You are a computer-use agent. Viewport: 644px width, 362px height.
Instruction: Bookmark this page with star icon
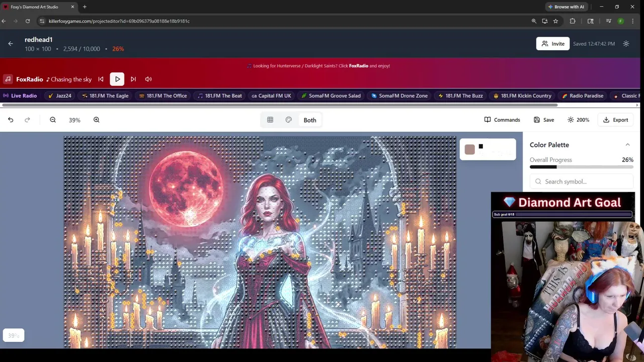click(555, 21)
